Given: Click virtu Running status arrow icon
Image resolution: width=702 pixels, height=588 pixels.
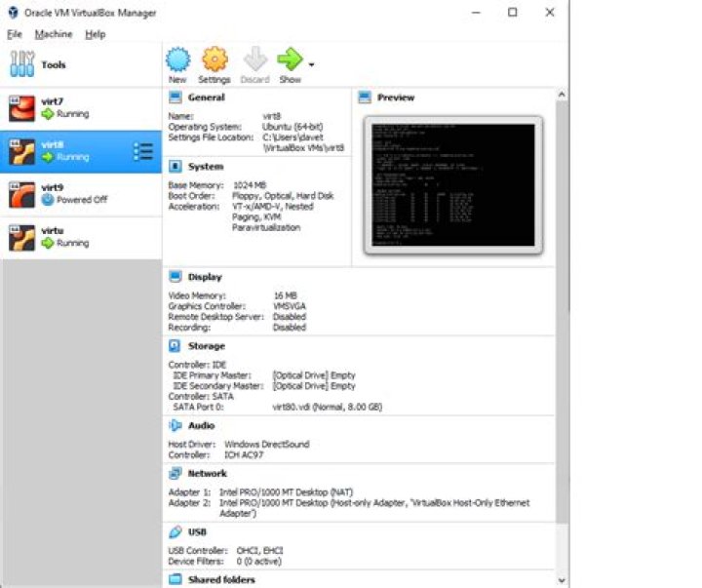Looking at the screenshot, I should [x=48, y=243].
